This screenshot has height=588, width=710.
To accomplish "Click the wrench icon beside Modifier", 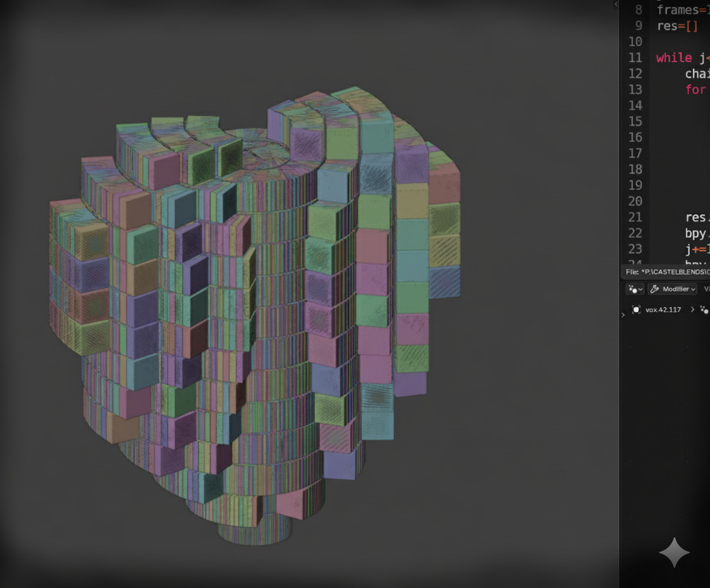I will pyautogui.click(x=655, y=289).
